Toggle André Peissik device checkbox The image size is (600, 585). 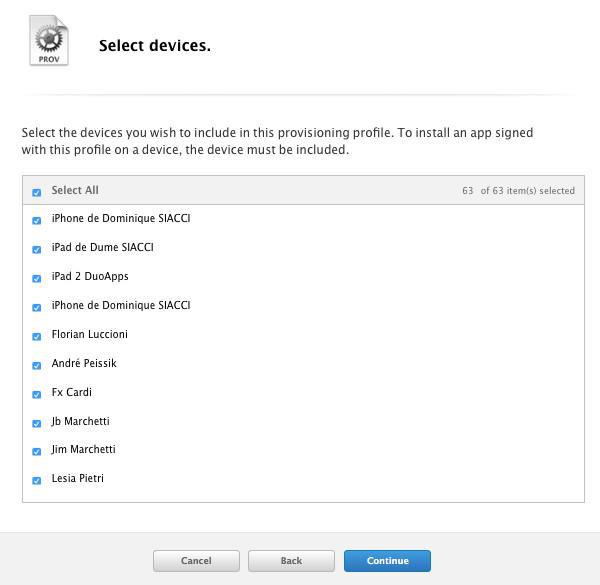pos(37,365)
